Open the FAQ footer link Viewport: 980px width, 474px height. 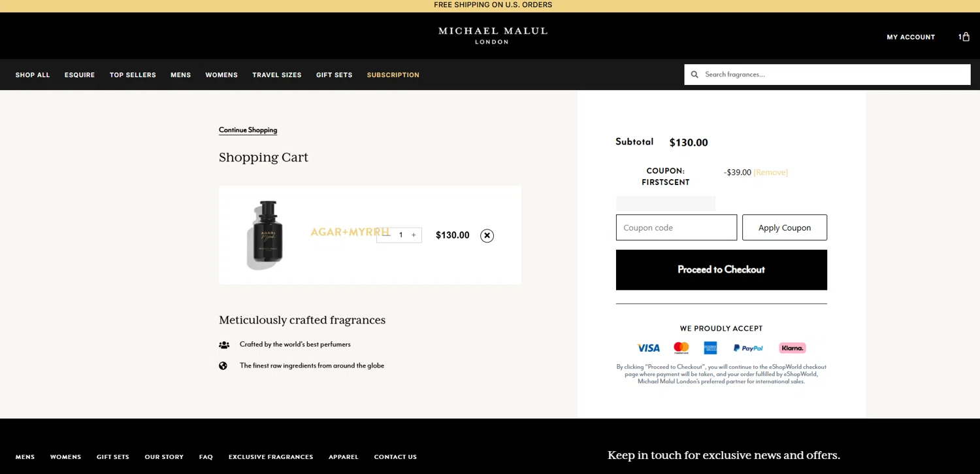(x=206, y=457)
